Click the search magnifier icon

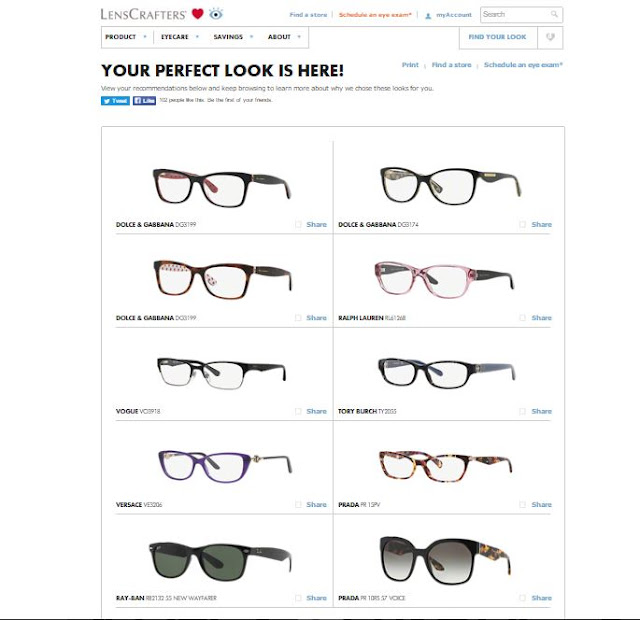point(554,14)
